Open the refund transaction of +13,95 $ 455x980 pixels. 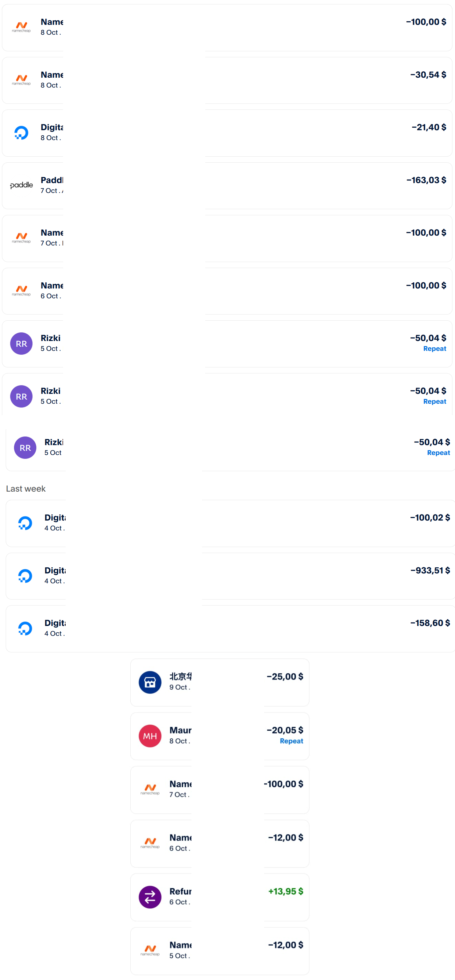click(x=228, y=897)
